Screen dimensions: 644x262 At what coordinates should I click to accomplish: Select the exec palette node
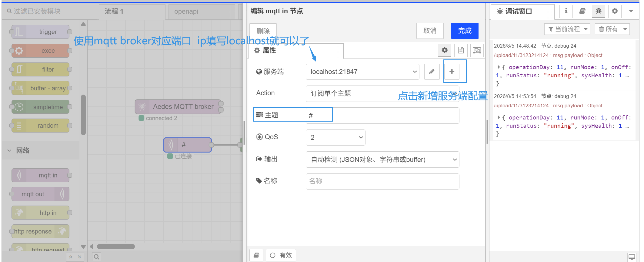(x=41, y=51)
